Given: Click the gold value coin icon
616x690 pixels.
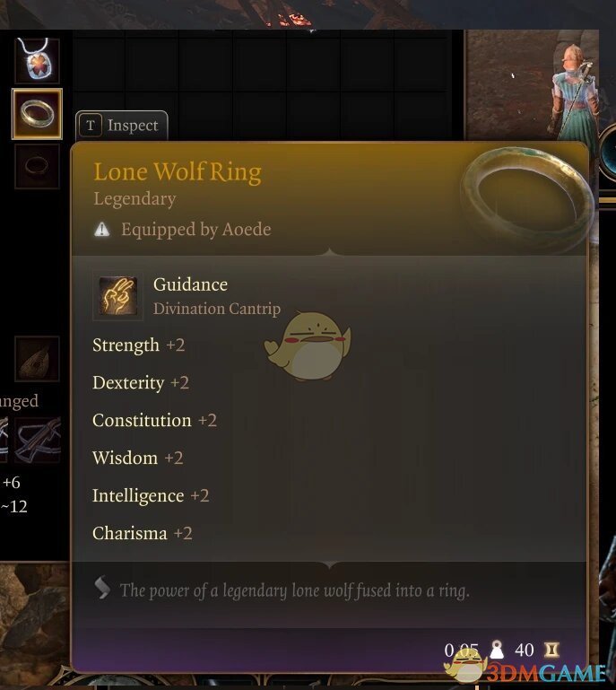Looking at the screenshot, I should pyautogui.click(x=551, y=650).
